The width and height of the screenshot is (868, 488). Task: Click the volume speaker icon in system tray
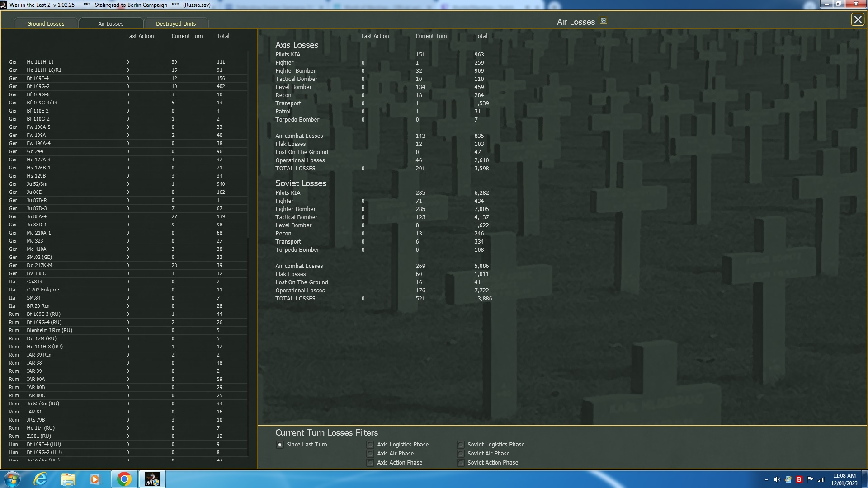point(777,479)
